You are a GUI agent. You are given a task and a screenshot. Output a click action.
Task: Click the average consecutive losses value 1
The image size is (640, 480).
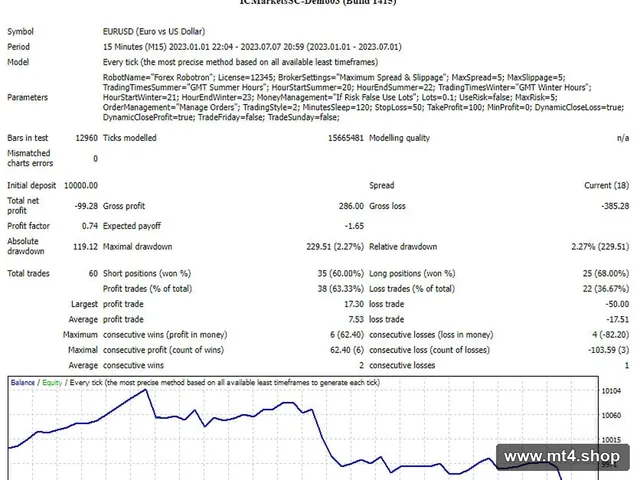(x=627, y=365)
